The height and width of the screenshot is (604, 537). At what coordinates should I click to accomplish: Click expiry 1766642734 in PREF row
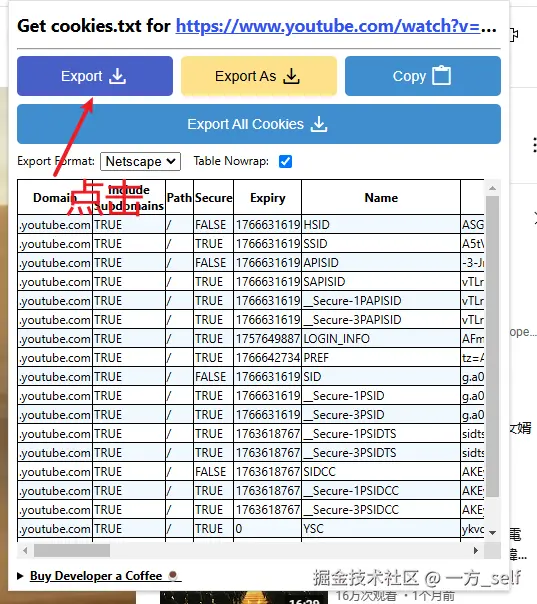(x=267, y=358)
